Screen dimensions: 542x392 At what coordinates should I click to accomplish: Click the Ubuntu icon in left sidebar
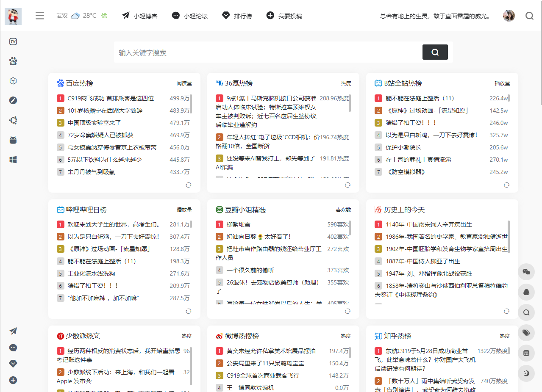13,120
